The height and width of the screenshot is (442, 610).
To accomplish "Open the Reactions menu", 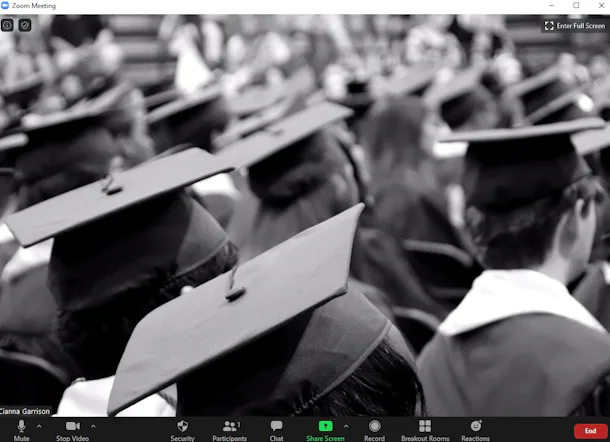I will click(475, 430).
